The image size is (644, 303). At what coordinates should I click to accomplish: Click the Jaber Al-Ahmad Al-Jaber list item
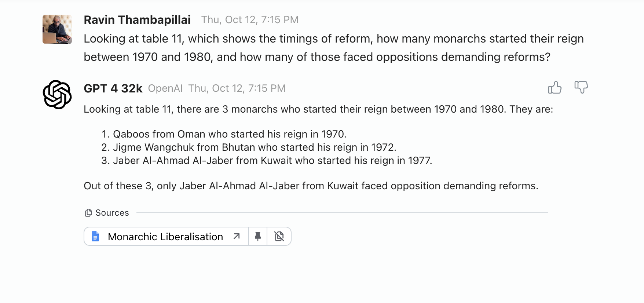coord(272,160)
